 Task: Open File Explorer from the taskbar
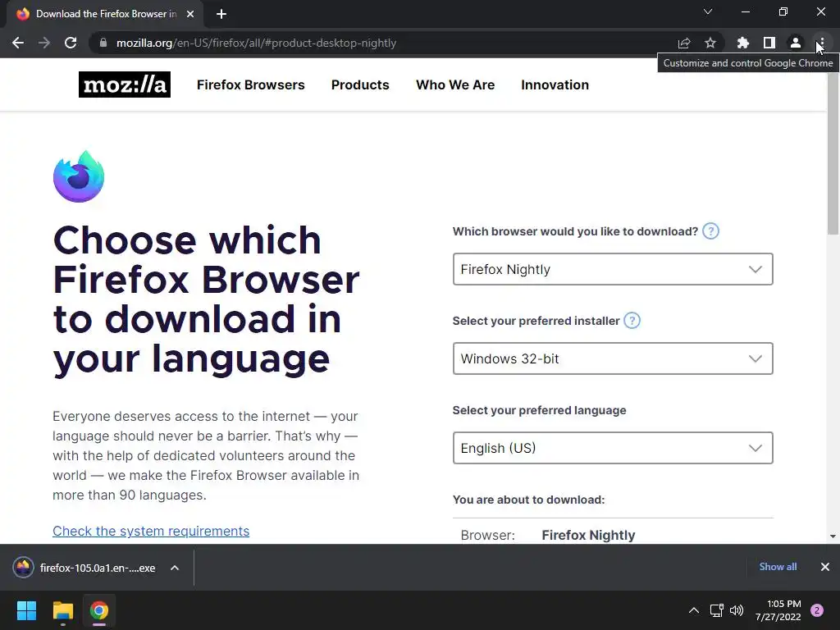point(62,610)
